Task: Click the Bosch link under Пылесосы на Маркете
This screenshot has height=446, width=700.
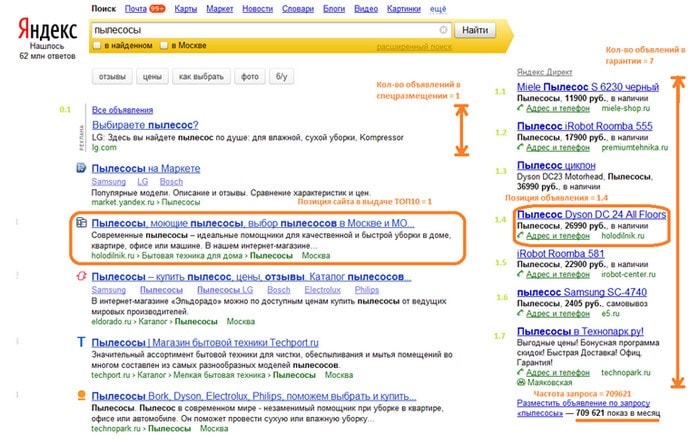Action: pyautogui.click(x=171, y=182)
